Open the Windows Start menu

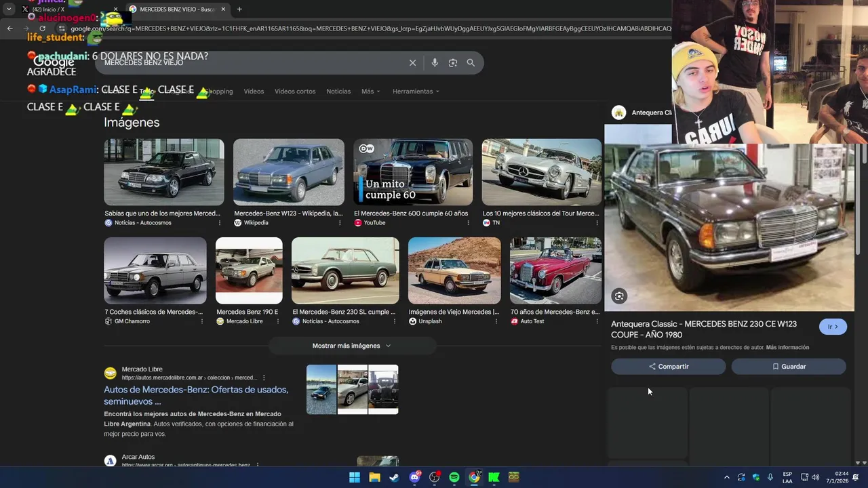pos(355,477)
